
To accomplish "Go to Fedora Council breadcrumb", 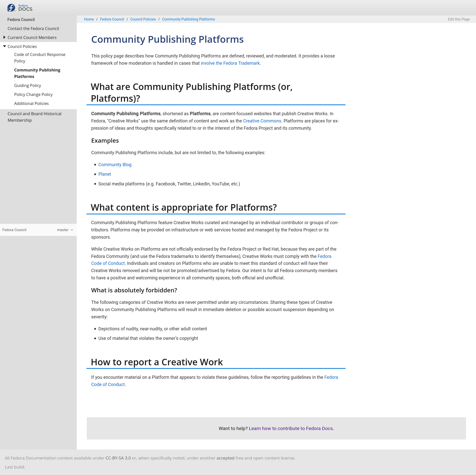I will tap(112, 19).
